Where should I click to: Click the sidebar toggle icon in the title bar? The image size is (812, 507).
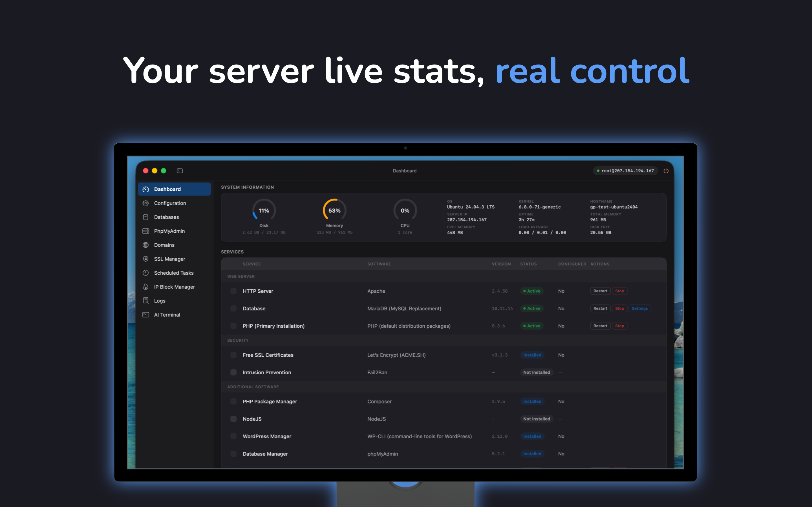tap(180, 171)
